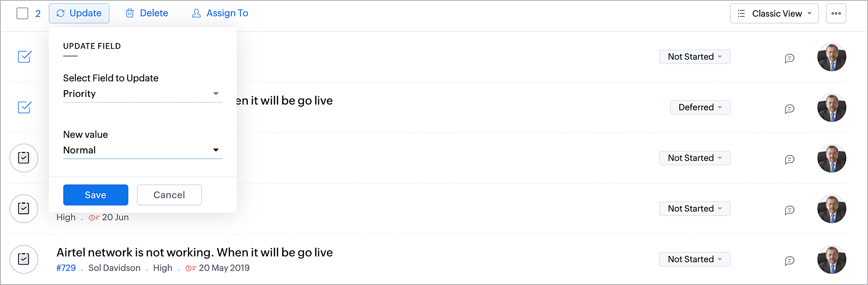Open ticket link #729
The width and height of the screenshot is (868, 285).
point(66,268)
